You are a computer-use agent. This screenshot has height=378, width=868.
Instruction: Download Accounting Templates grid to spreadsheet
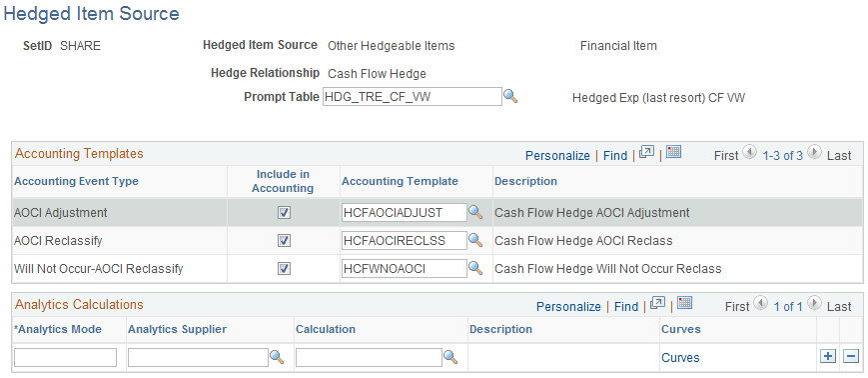click(673, 152)
